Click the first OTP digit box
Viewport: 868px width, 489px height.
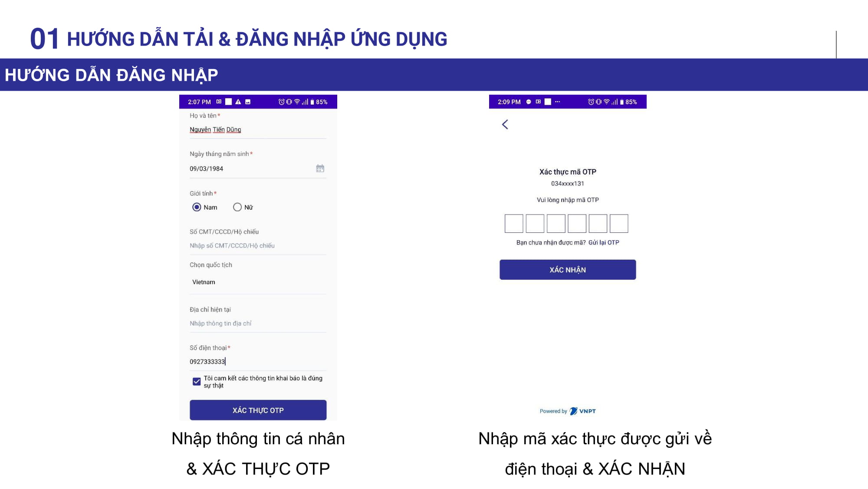click(514, 224)
